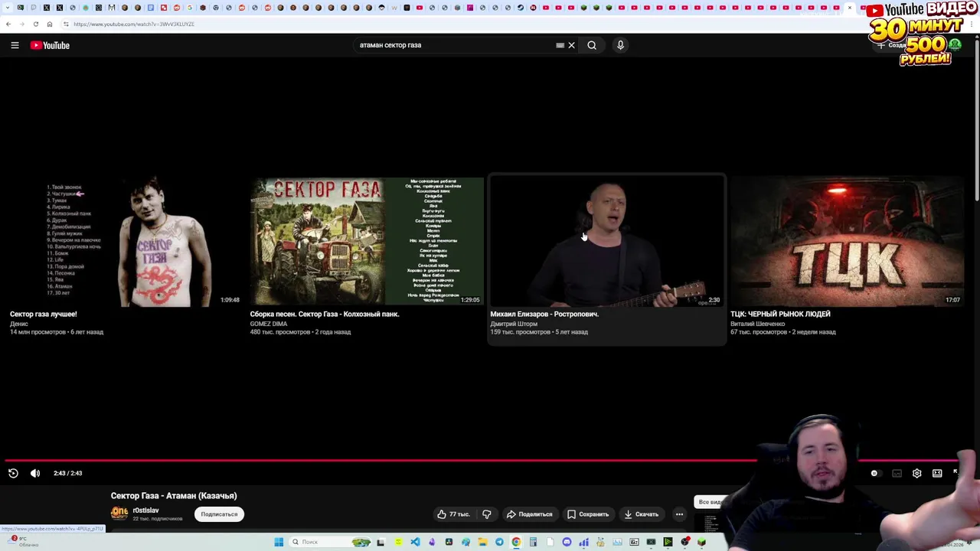This screenshot has height=551, width=980.
Task: Switch to theater mode in player
Action: (937, 473)
